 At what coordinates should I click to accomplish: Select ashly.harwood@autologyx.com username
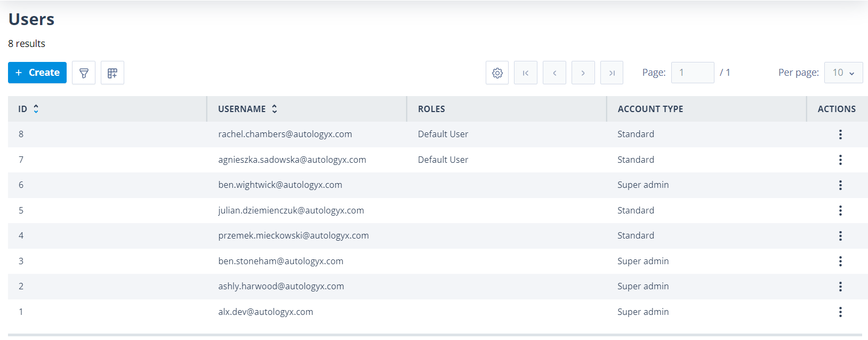[281, 286]
